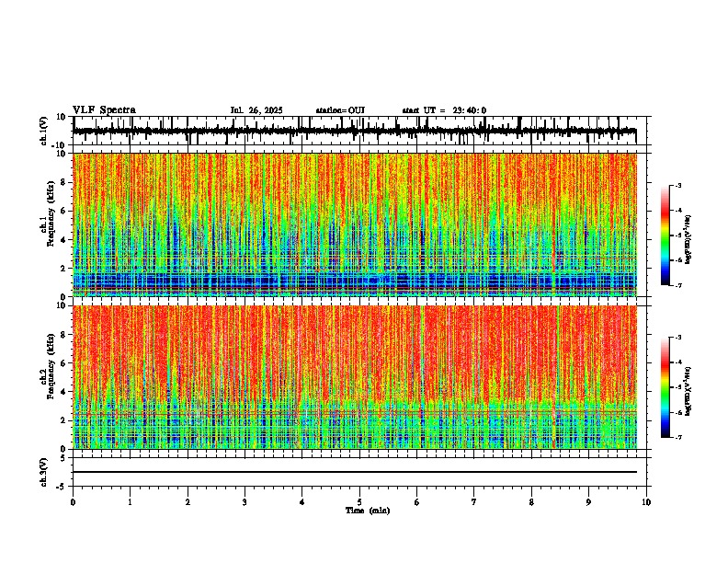Click the ch.1 voltage waveform panel

tap(359, 131)
